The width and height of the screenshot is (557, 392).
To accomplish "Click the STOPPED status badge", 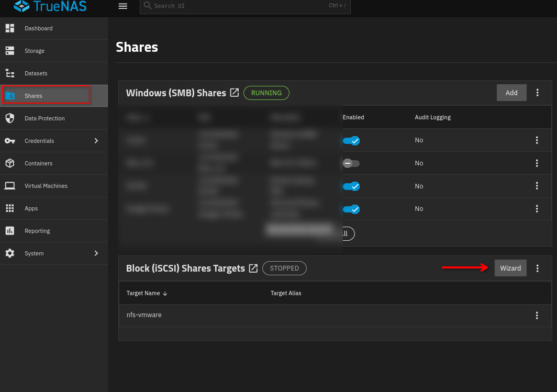I will [285, 268].
